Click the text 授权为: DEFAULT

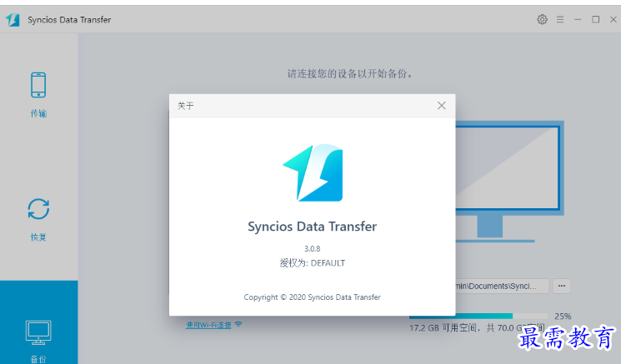point(312,263)
